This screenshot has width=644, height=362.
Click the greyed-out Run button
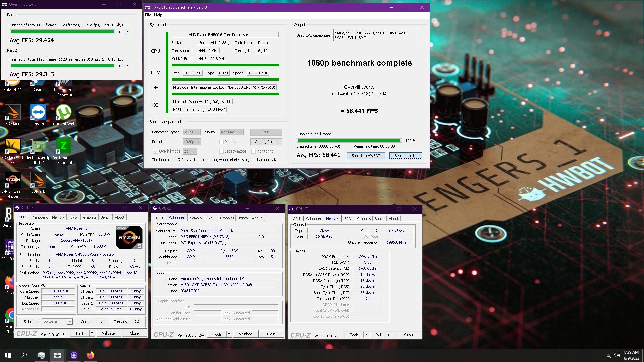pyautogui.click(x=266, y=132)
